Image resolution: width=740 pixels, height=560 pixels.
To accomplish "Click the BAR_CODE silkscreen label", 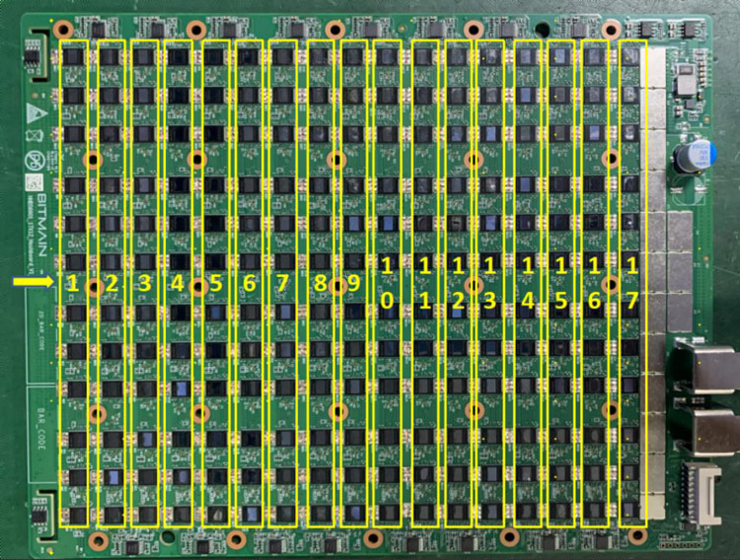I will (x=42, y=428).
